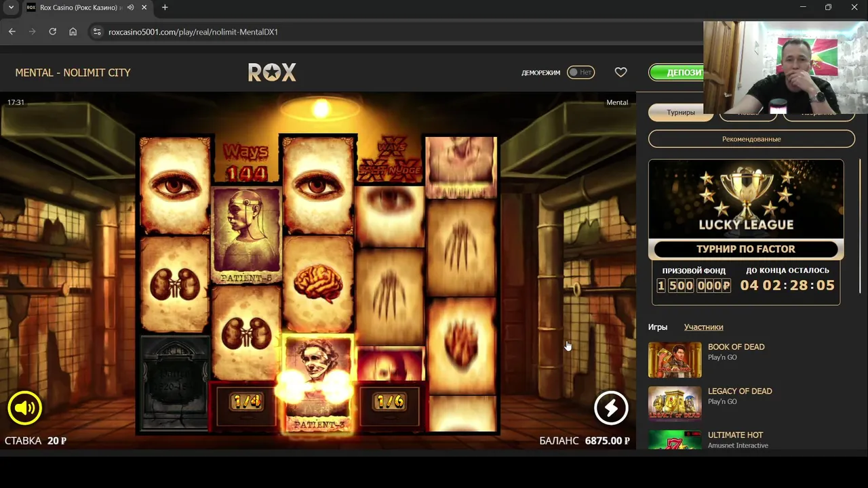The image size is (868, 488).
Task: Open the Ultimate Hot game thumbnail
Action: (675, 440)
